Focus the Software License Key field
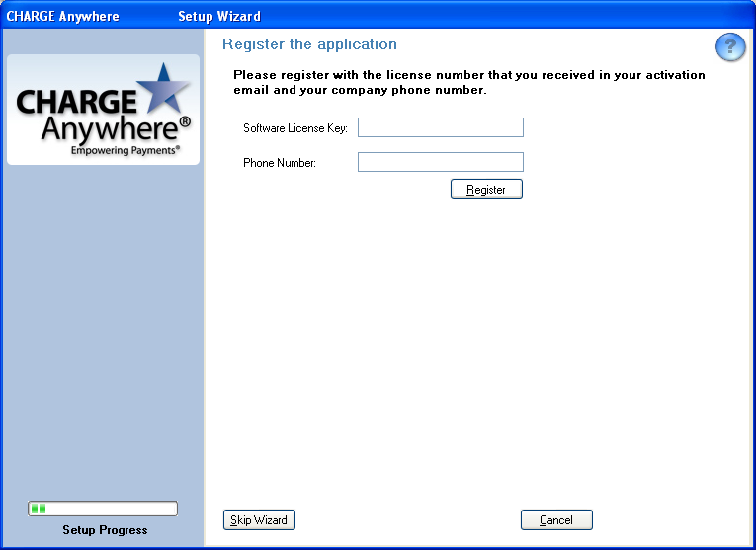 coord(440,127)
